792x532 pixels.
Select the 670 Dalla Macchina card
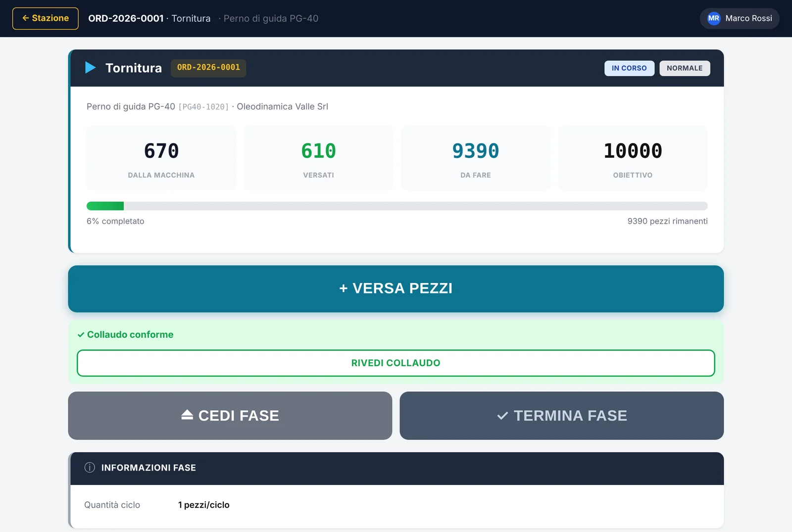coord(161,158)
